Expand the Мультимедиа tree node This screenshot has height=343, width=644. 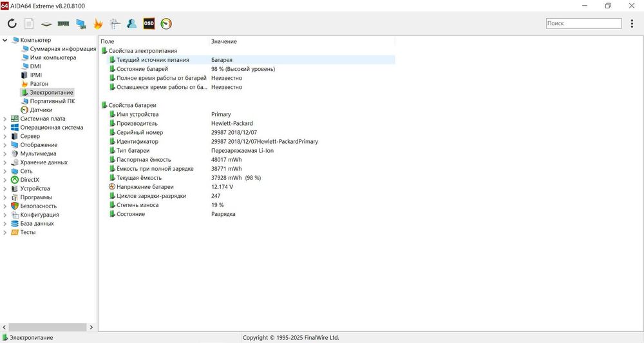coord(5,154)
